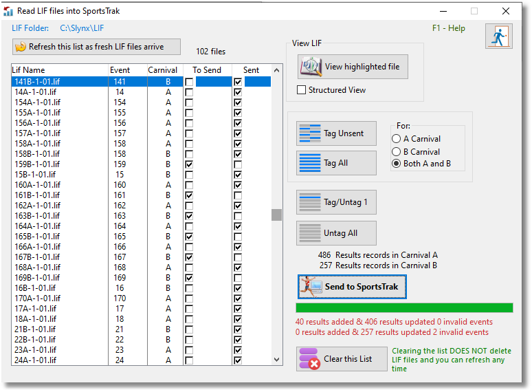Untick To Send checkbox for 159B-1-01.lif
The height and width of the screenshot is (392, 532).
click(x=189, y=164)
